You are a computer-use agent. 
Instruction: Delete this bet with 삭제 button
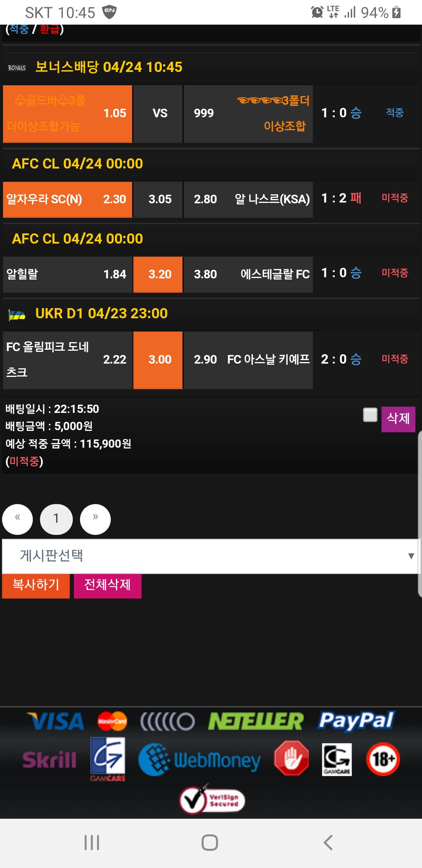(x=398, y=419)
